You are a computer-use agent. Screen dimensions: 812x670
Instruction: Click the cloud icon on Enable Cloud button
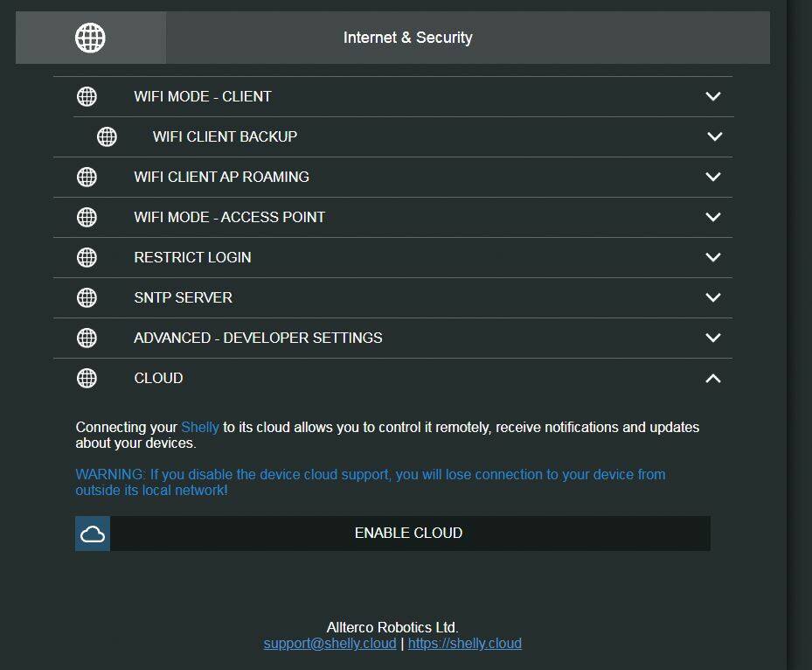[93, 534]
